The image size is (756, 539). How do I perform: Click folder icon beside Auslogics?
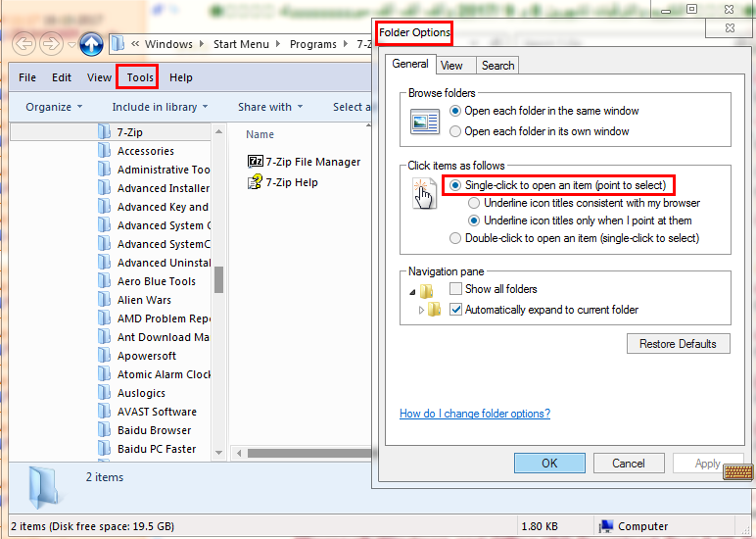[104, 393]
